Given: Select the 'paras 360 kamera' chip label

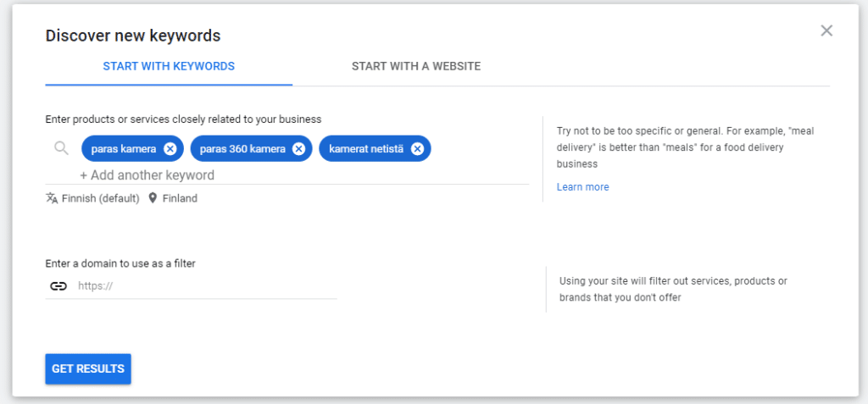Looking at the screenshot, I should pyautogui.click(x=242, y=149).
